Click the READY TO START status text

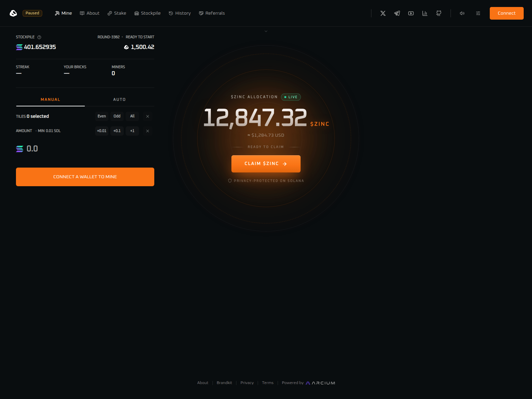(140, 37)
